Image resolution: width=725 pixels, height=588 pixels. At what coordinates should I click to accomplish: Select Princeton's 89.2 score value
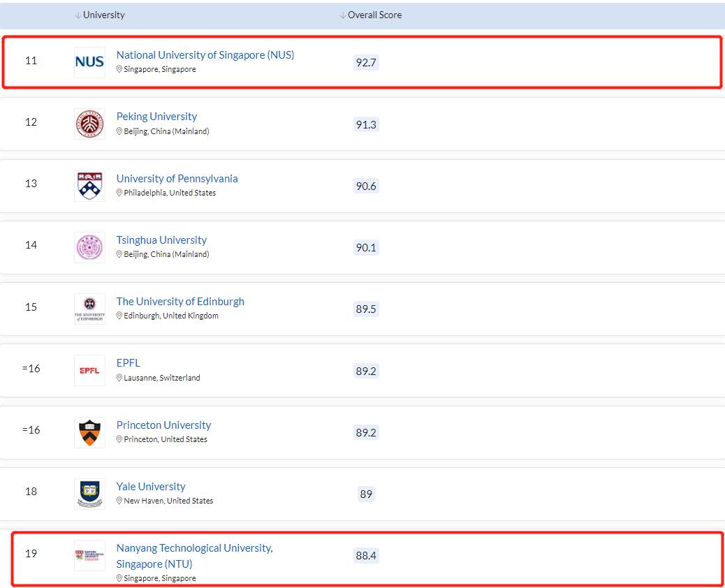[x=366, y=432]
